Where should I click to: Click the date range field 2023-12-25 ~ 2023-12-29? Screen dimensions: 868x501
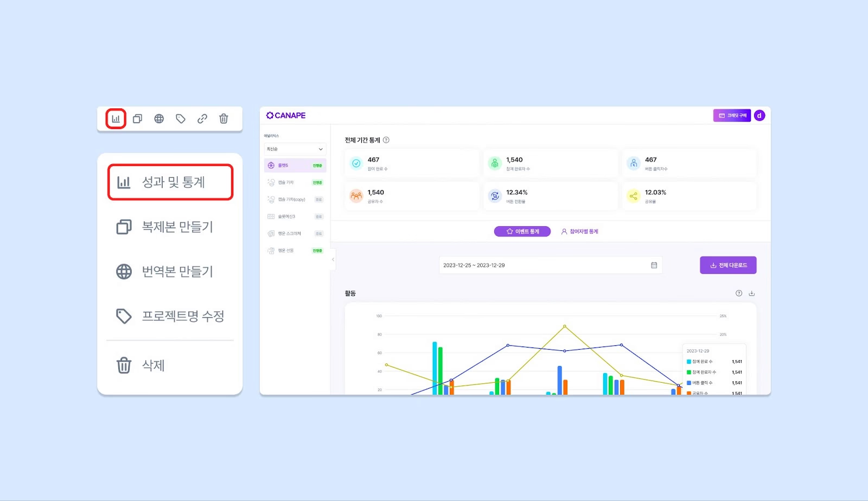point(550,265)
